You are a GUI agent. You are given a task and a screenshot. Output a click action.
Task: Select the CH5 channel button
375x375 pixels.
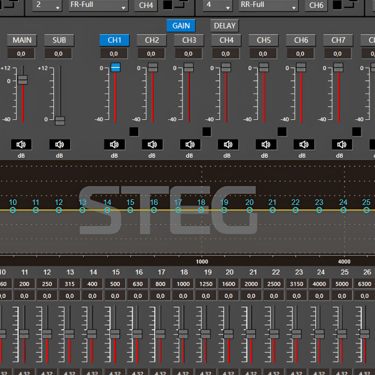[264, 40]
